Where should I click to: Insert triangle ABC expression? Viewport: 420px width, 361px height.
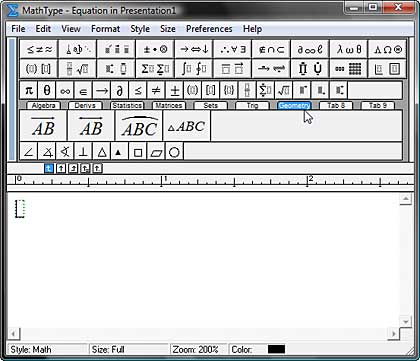tap(187, 126)
